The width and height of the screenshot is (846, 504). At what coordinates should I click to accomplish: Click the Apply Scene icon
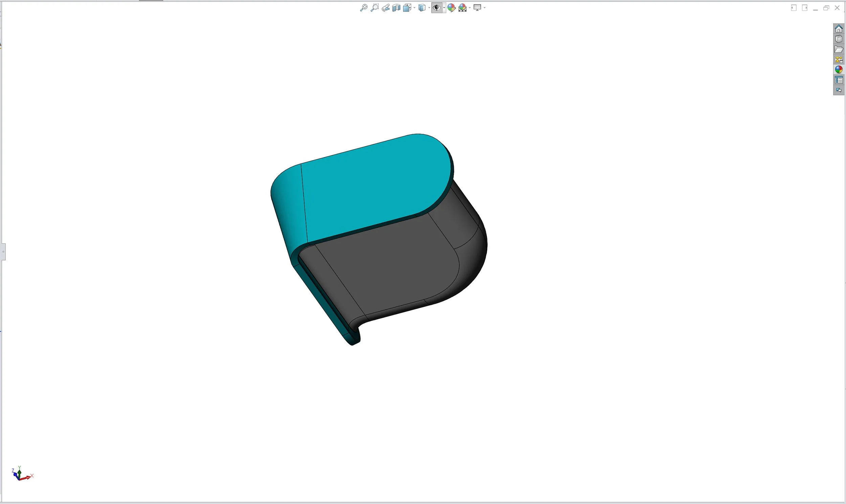click(x=462, y=8)
